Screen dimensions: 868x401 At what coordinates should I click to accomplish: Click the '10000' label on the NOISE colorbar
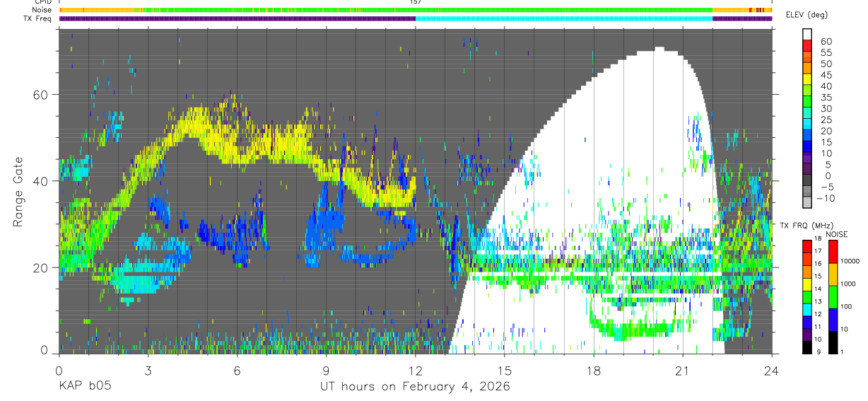(852, 261)
